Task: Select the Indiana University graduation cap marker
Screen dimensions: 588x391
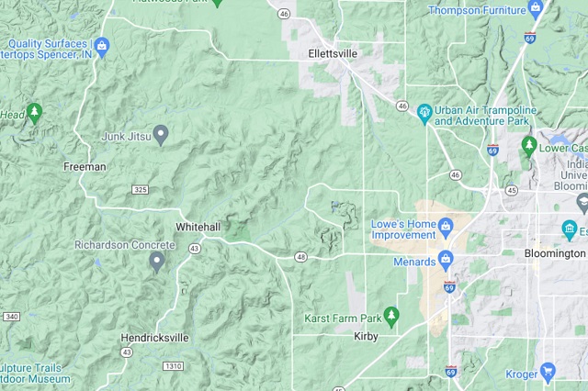Action: (x=582, y=204)
